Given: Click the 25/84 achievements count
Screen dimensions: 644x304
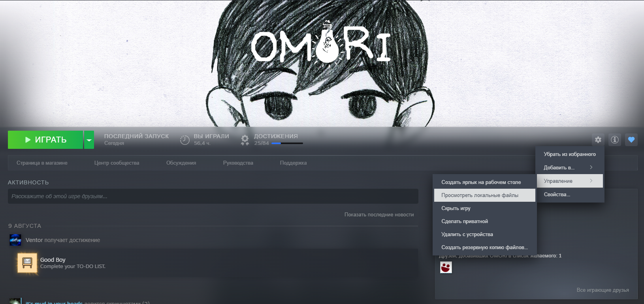Looking at the screenshot, I should (261, 143).
